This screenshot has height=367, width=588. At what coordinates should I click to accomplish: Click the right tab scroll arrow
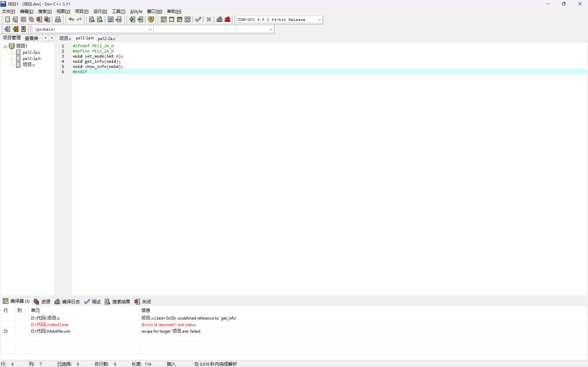click(x=52, y=38)
